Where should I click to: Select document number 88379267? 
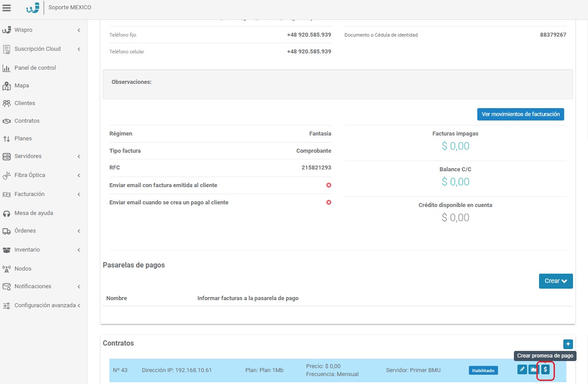[553, 35]
